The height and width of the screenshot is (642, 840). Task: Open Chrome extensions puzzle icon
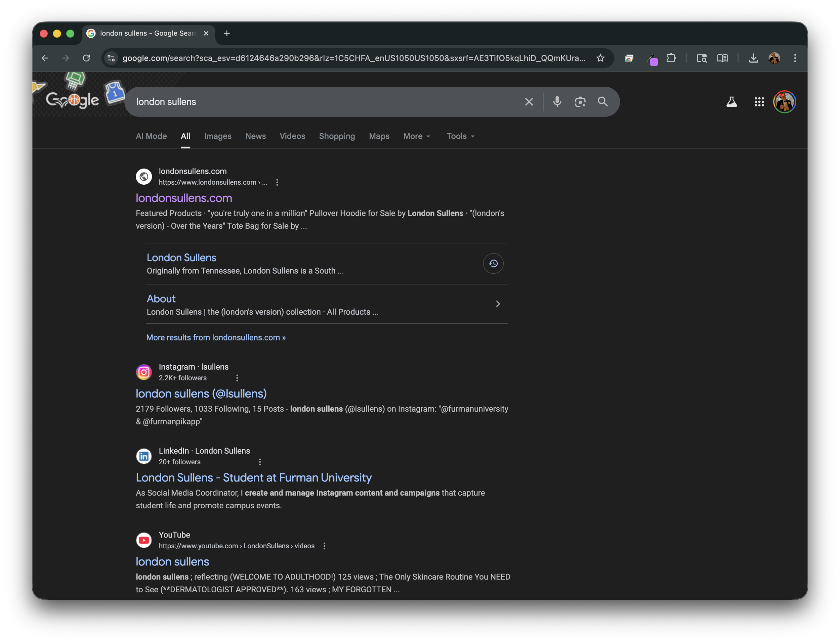pos(671,58)
